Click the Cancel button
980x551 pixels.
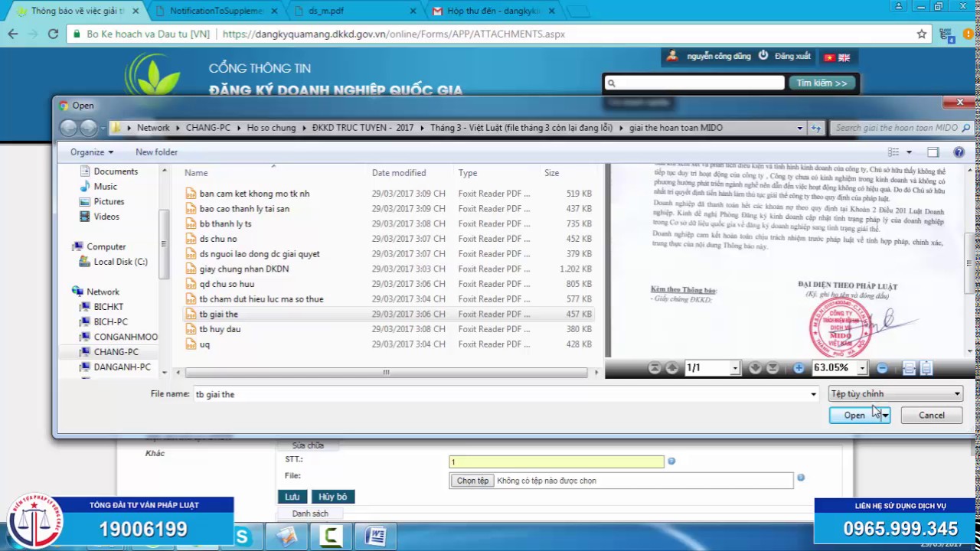pyautogui.click(x=931, y=416)
